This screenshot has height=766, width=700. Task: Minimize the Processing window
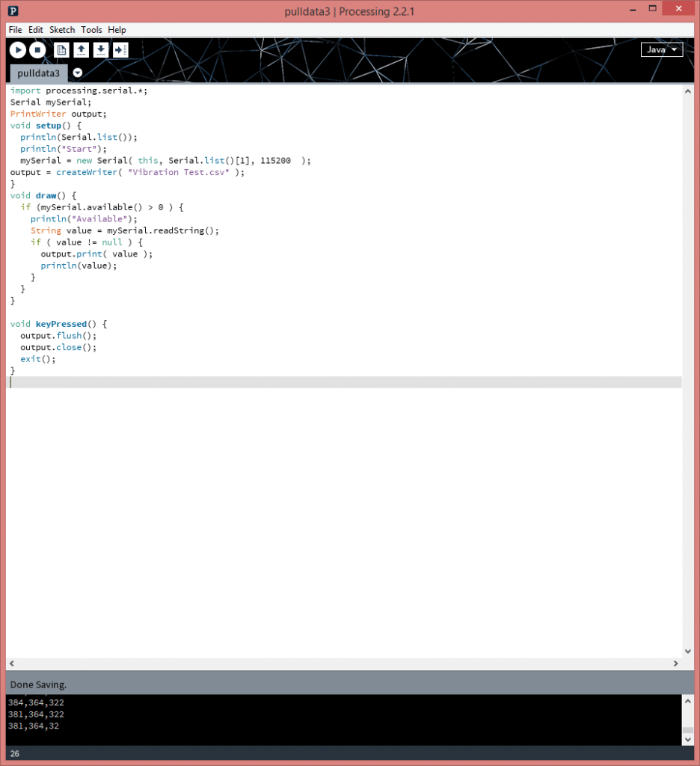[x=633, y=9]
